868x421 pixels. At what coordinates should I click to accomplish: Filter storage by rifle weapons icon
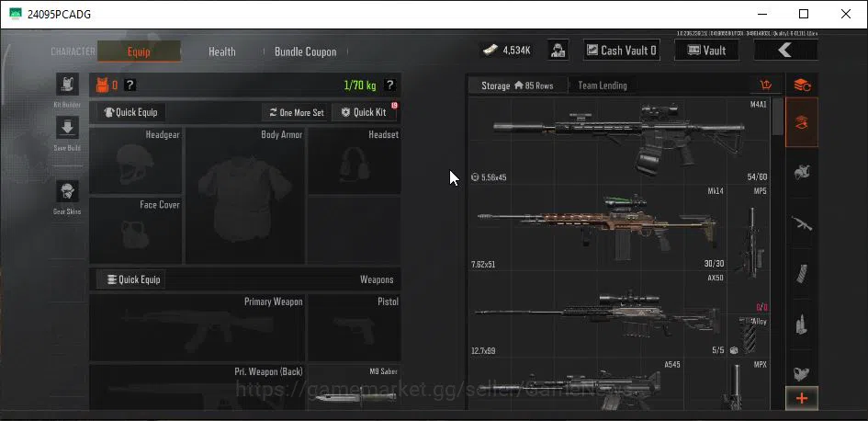[802, 223]
